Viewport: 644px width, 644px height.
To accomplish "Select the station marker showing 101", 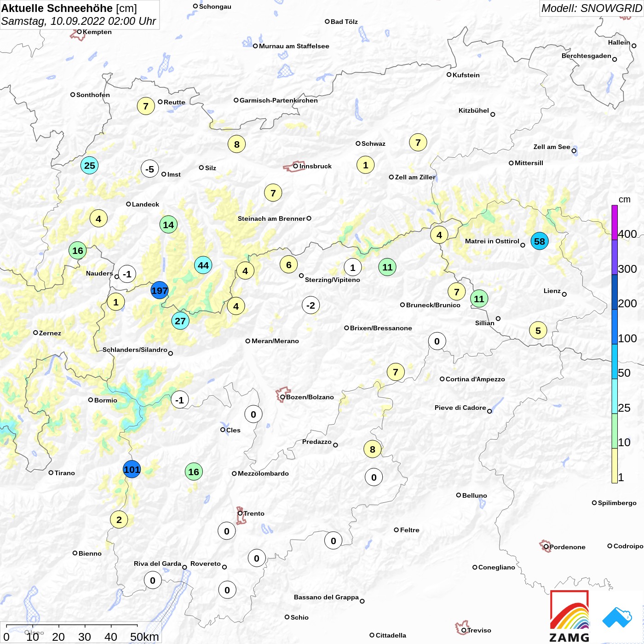I will click(132, 470).
